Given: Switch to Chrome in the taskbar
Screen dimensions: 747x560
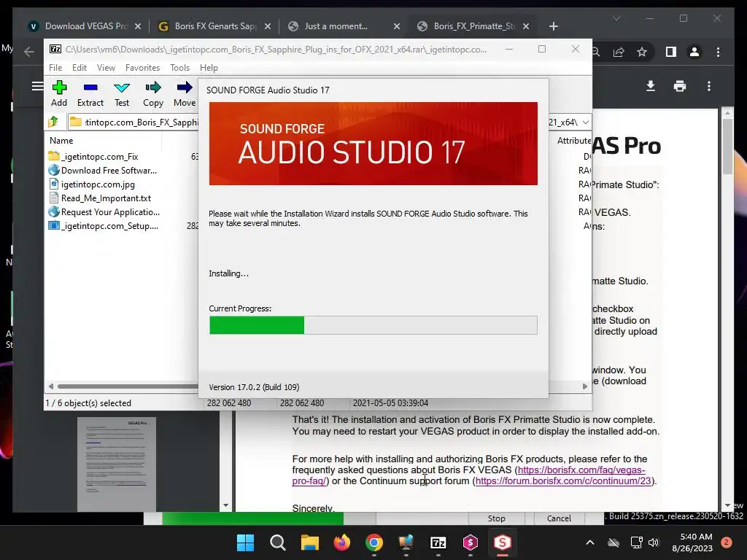Looking at the screenshot, I should 374,542.
